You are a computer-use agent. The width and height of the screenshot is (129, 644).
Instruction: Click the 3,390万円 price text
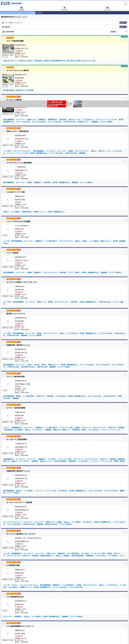tap(19, 141)
